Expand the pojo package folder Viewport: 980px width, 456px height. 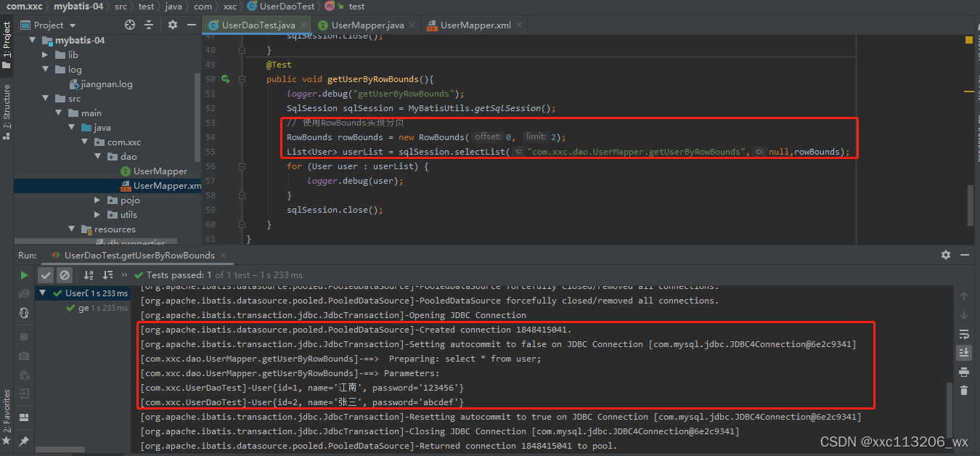(98, 200)
